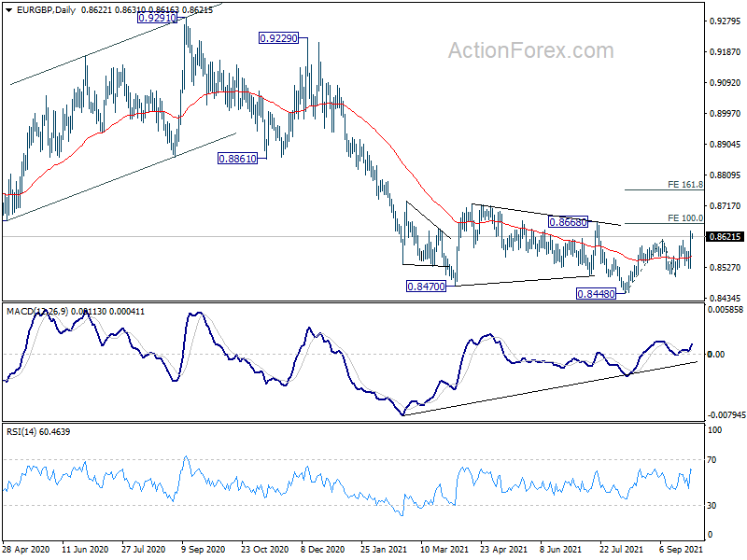This screenshot has height=560, width=747.
Task: Open the EURGBP symbol dropdown arrow
Action: point(8,10)
